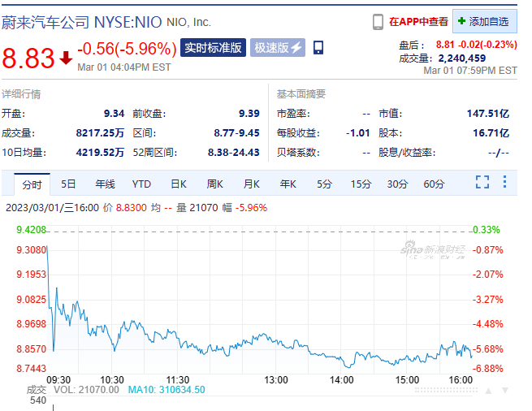The width and height of the screenshot is (532, 411).
Task: Expand chart to fullscreen
Action: pyautogui.click(x=482, y=182)
